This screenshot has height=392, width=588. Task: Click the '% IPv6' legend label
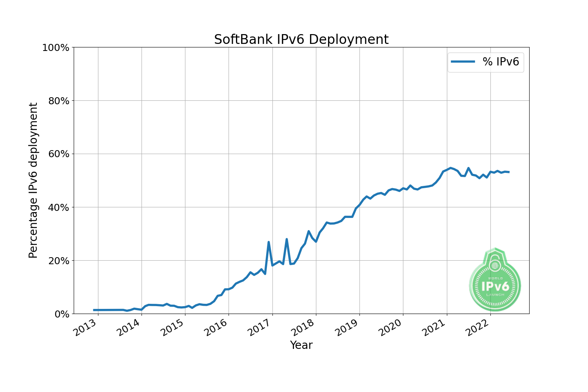point(501,62)
